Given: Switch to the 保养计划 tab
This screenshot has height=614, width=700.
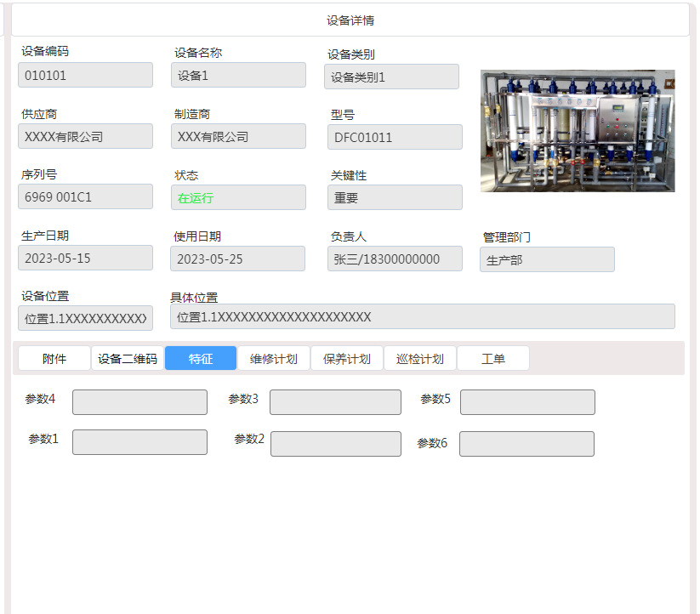Looking at the screenshot, I should click(347, 358).
